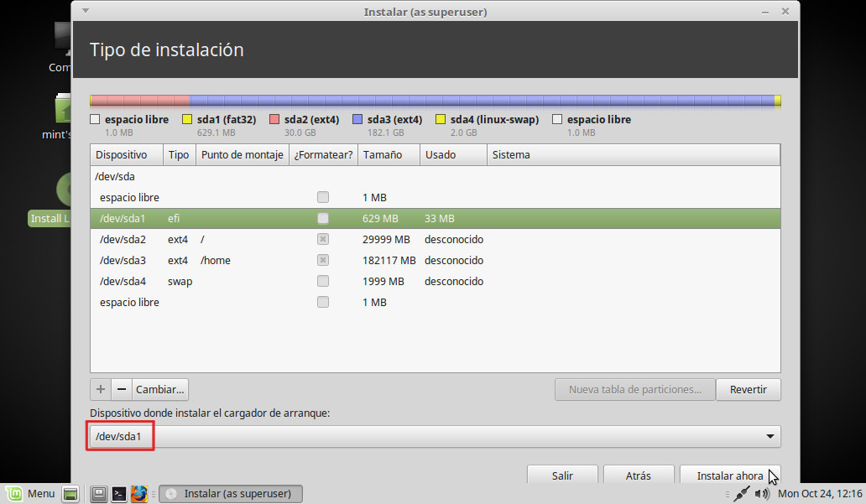866x504 pixels.
Task: Launch the terminal from the taskbar
Action: click(119, 494)
